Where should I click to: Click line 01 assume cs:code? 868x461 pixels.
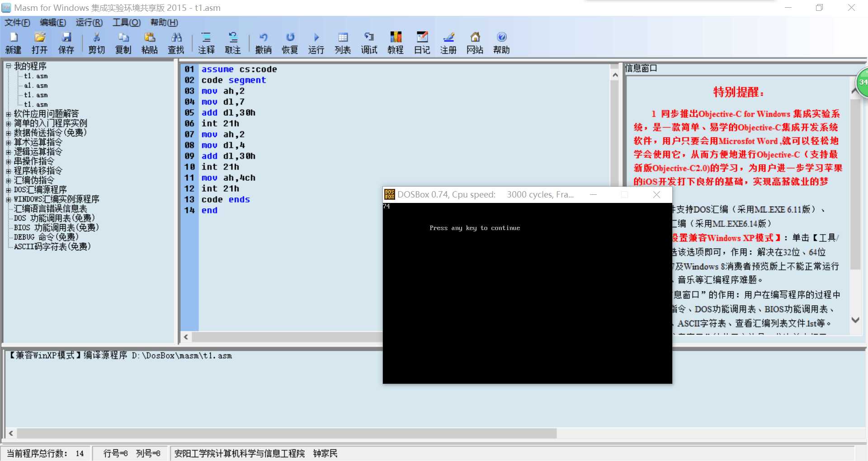pos(239,69)
